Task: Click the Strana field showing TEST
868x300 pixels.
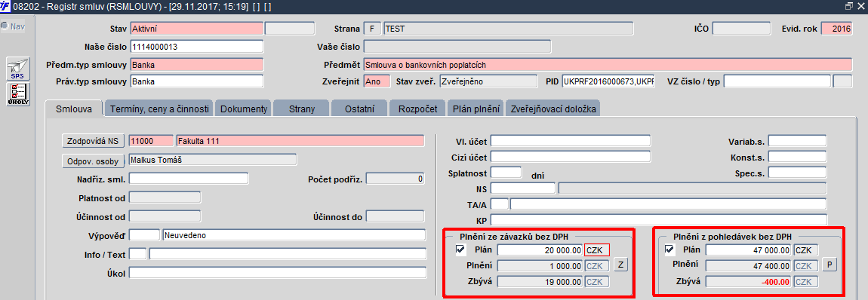Action: 508,29
